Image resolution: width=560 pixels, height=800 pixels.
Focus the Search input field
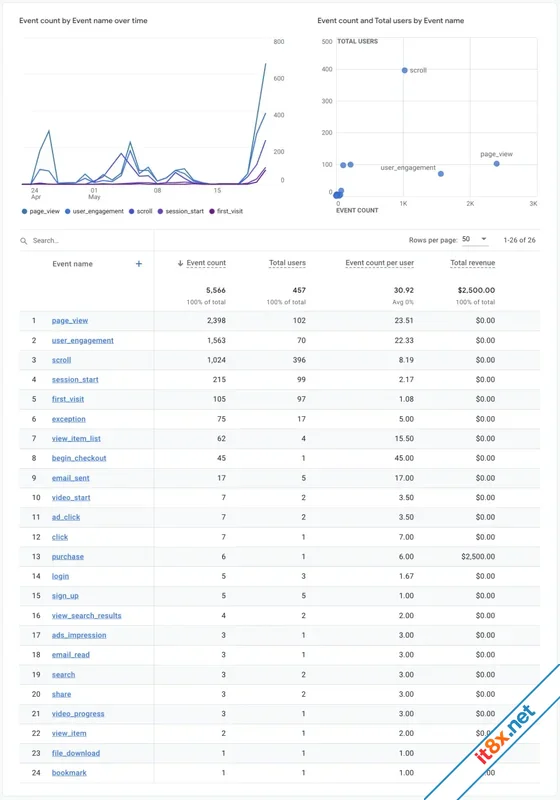click(x=89, y=241)
